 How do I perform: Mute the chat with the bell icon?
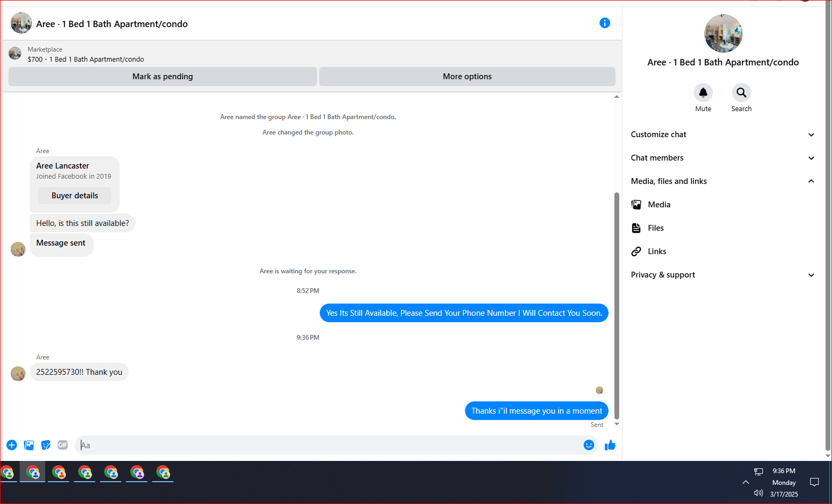pyautogui.click(x=703, y=93)
